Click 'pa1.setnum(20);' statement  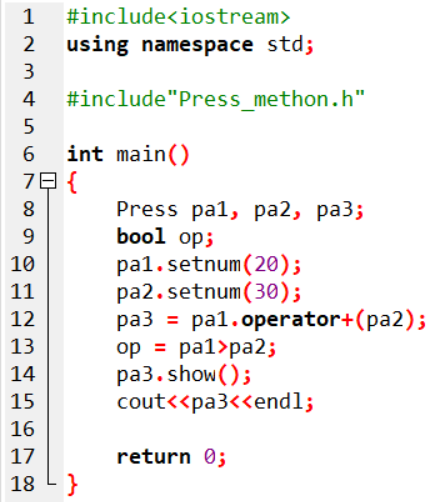(x=209, y=265)
